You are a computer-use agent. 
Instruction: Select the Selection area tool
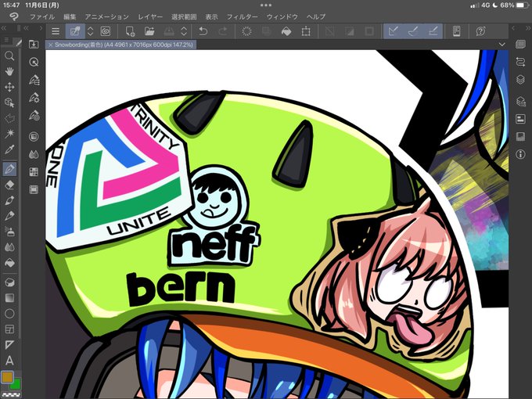[9, 118]
